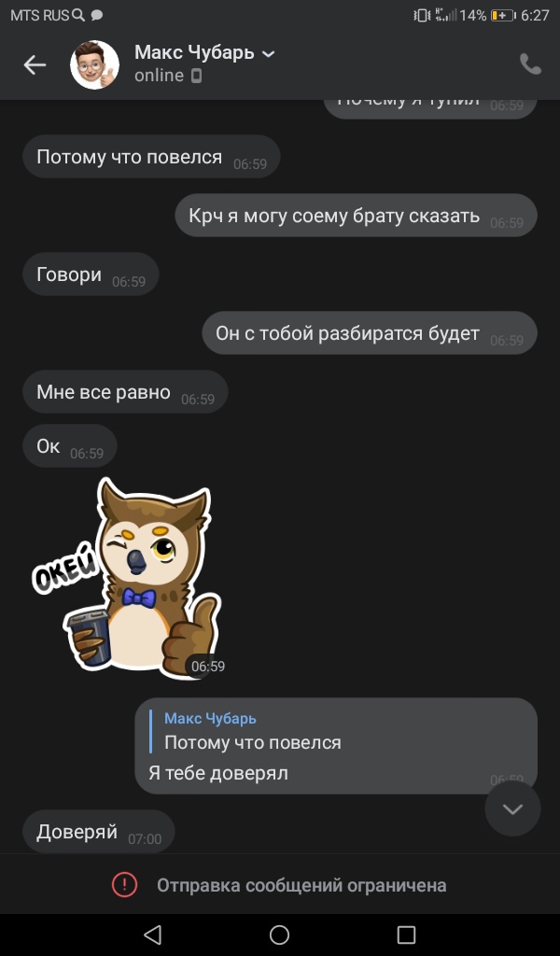The image size is (560, 956).
Task: Jump to latest with scroll-down arrow button
Action: point(512,808)
